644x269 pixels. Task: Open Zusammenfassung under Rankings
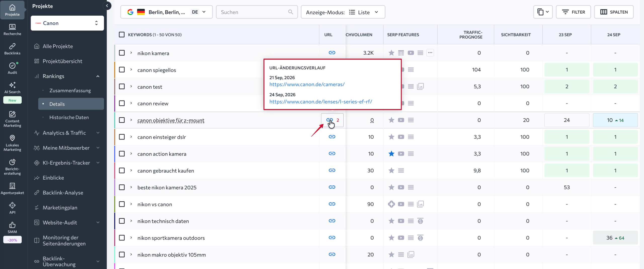click(x=70, y=91)
